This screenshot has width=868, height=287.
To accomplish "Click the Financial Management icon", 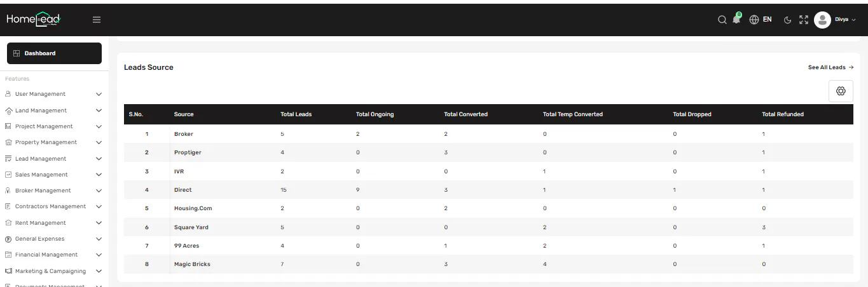I will (8, 255).
